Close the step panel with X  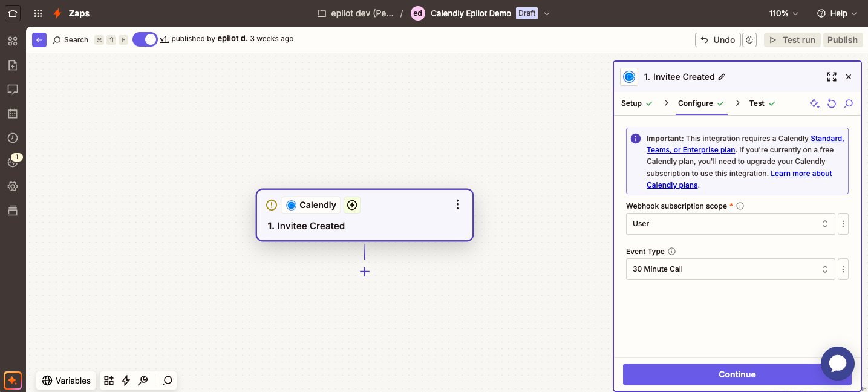tap(849, 77)
